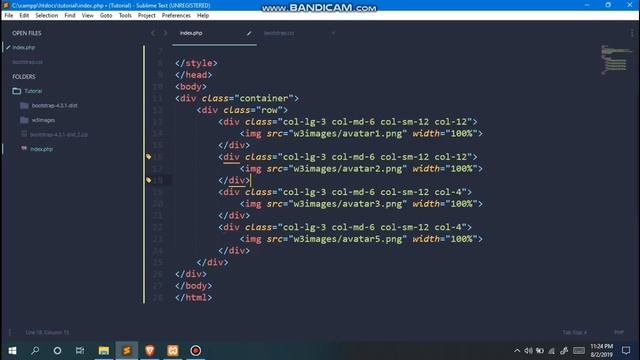This screenshot has width=640, height=360.
Task: Open the Help menu
Action: 203,16
